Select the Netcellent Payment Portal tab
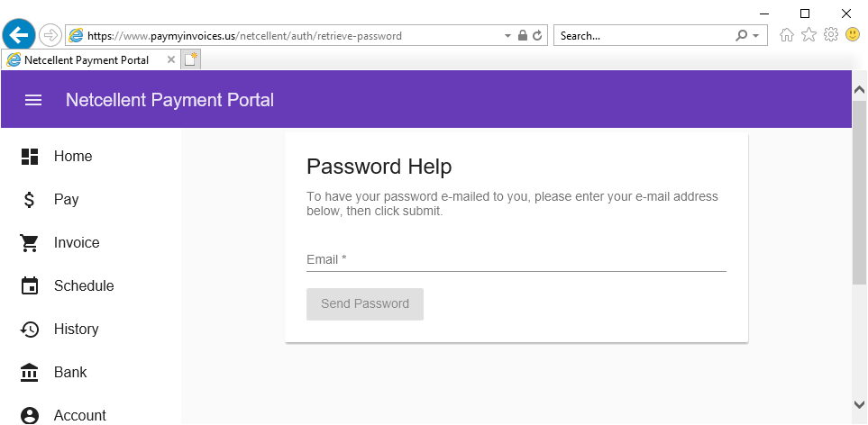This screenshot has width=868, height=425. click(86, 60)
